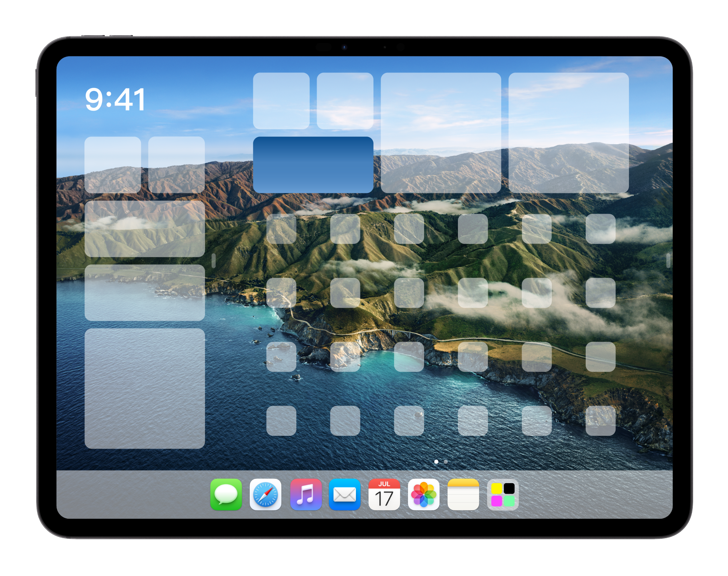Tap the Calendar icon showing JUL 17
728x576 pixels.
384,494
